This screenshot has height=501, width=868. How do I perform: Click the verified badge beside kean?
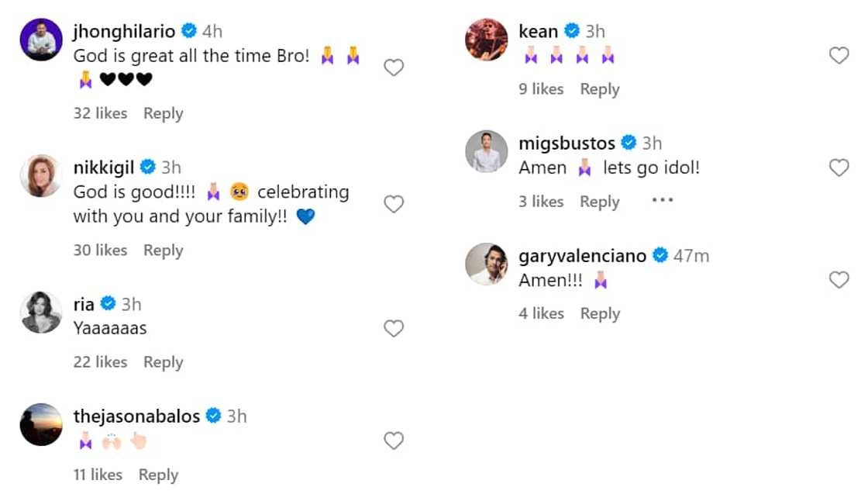pyautogui.click(x=572, y=31)
